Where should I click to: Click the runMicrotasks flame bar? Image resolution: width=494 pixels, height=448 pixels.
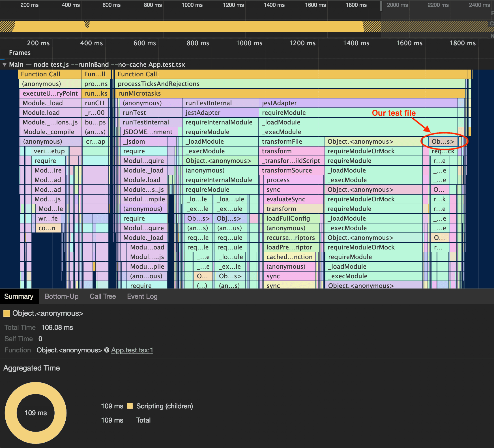[139, 94]
